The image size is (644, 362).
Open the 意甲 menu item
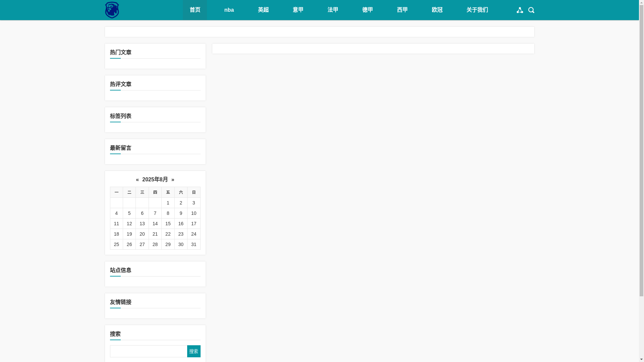pyautogui.click(x=298, y=10)
